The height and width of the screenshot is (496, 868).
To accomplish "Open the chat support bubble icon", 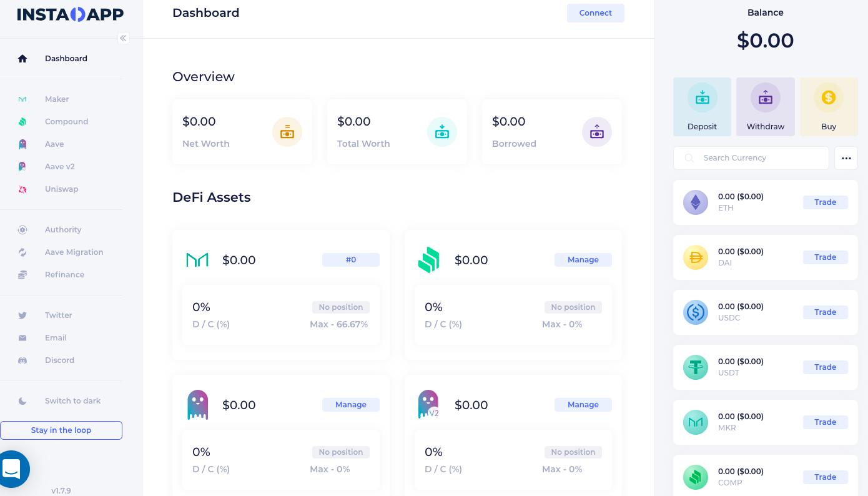I will (12, 469).
